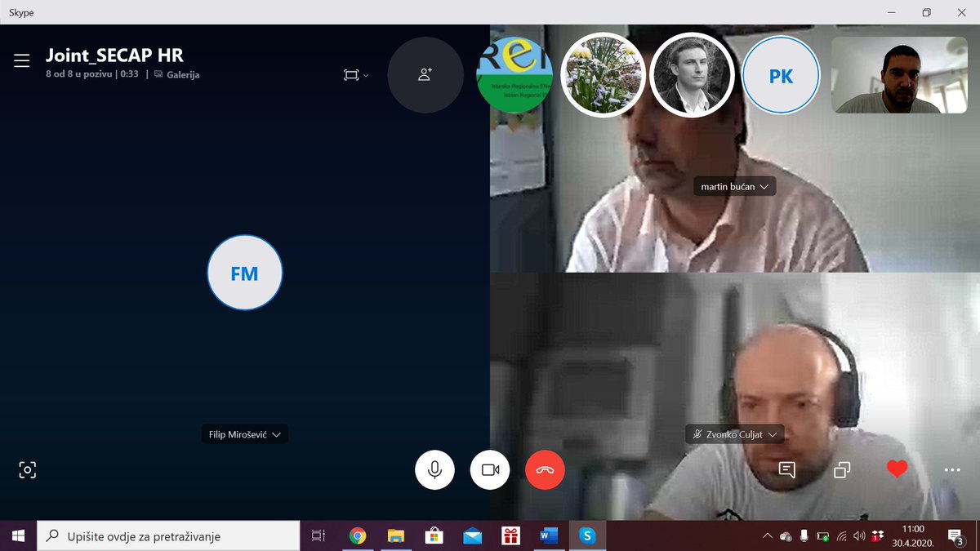Open Microsoft Store from taskbar
The width and height of the screenshot is (980, 551).
tap(434, 536)
